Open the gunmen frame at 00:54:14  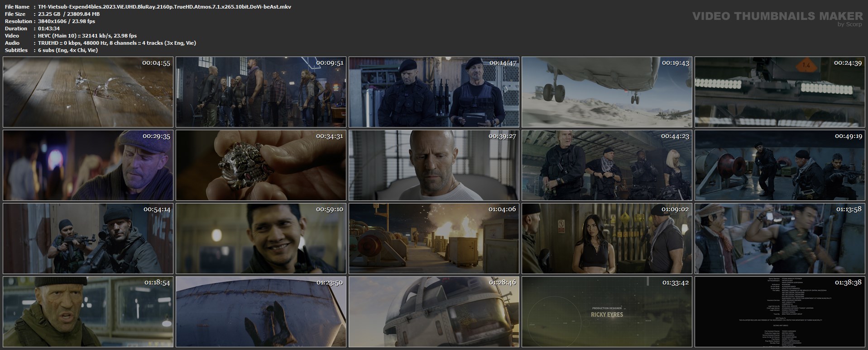pyautogui.click(x=88, y=239)
